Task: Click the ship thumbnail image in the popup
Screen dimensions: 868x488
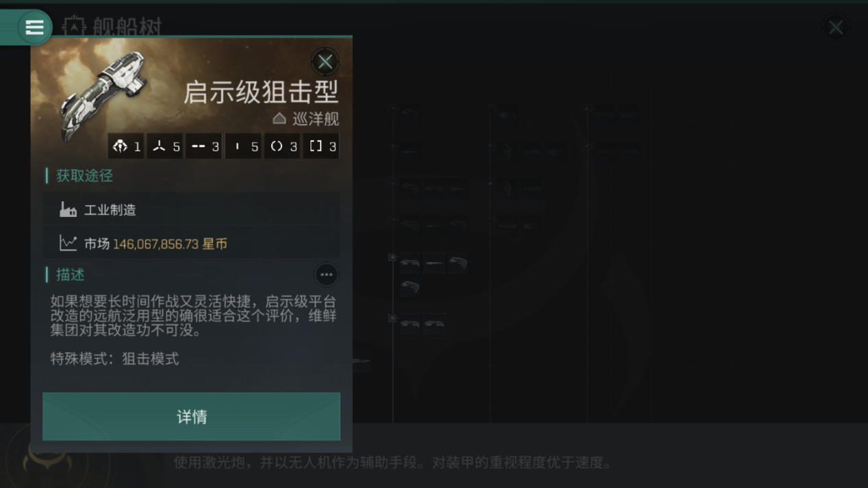Action: pos(103,96)
